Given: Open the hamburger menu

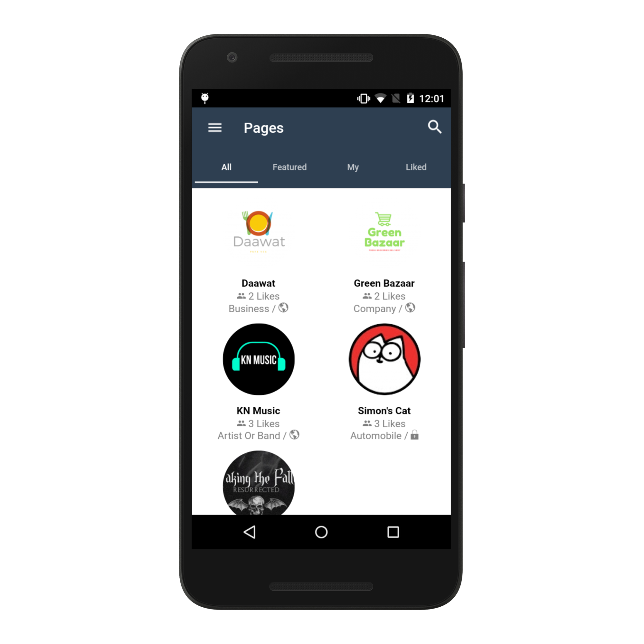Looking at the screenshot, I should 213,128.
